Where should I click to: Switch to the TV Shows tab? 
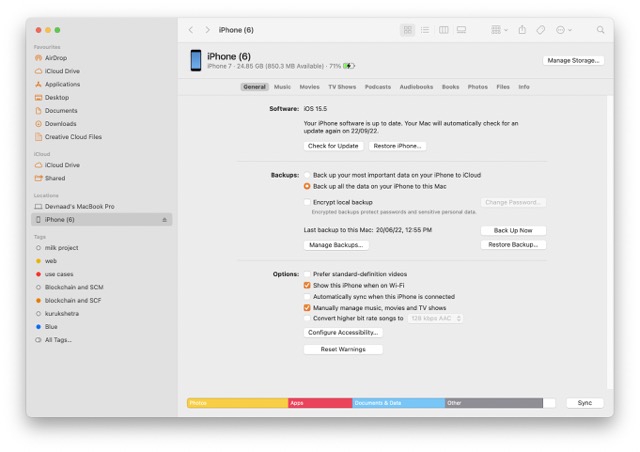click(342, 87)
